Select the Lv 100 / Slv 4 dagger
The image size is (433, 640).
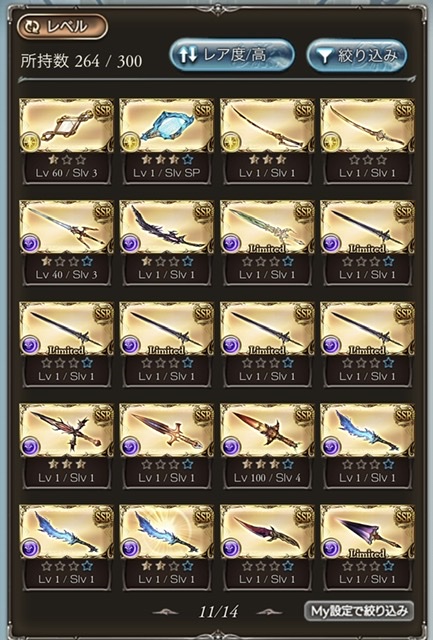tap(267, 446)
